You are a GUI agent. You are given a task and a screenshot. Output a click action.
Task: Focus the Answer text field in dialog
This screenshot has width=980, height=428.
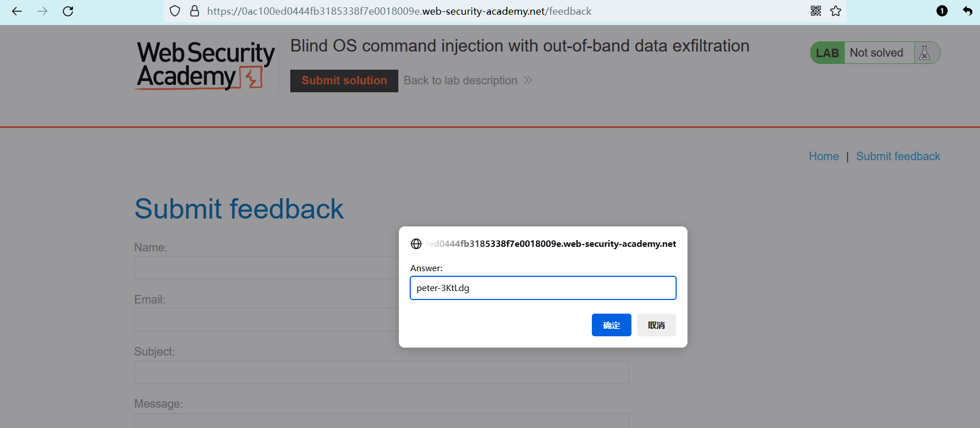coord(543,288)
